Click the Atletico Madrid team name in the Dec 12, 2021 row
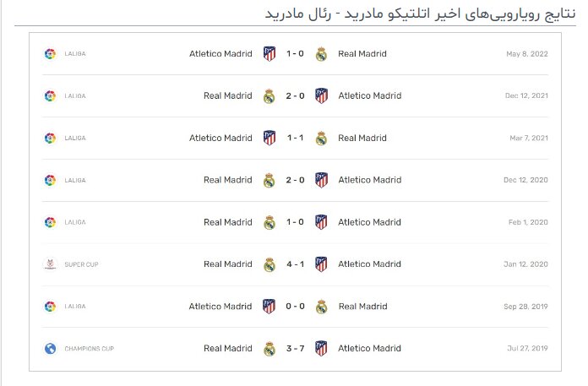Screen dimensions: 588x386 pos(370,96)
